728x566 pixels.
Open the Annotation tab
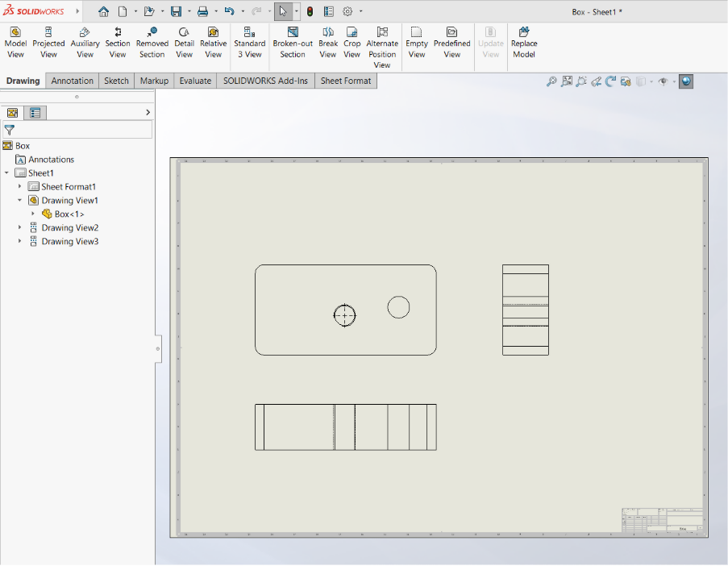click(x=72, y=81)
